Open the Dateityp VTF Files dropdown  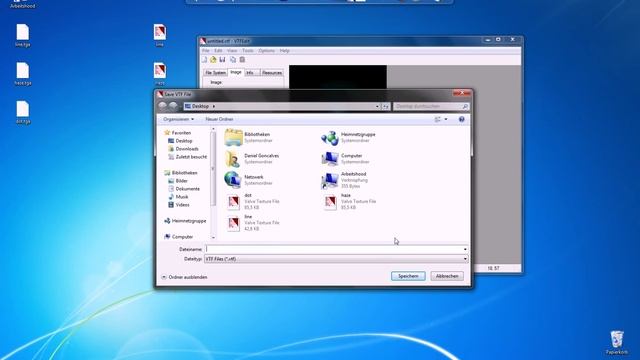pyautogui.click(x=336, y=259)
